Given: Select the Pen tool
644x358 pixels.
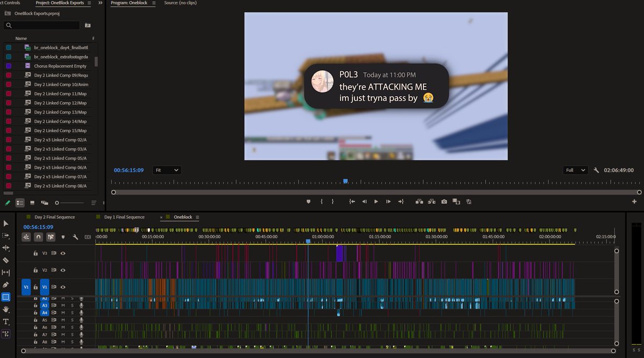Looking at the screenshot, I should click(x=6, y=285).
